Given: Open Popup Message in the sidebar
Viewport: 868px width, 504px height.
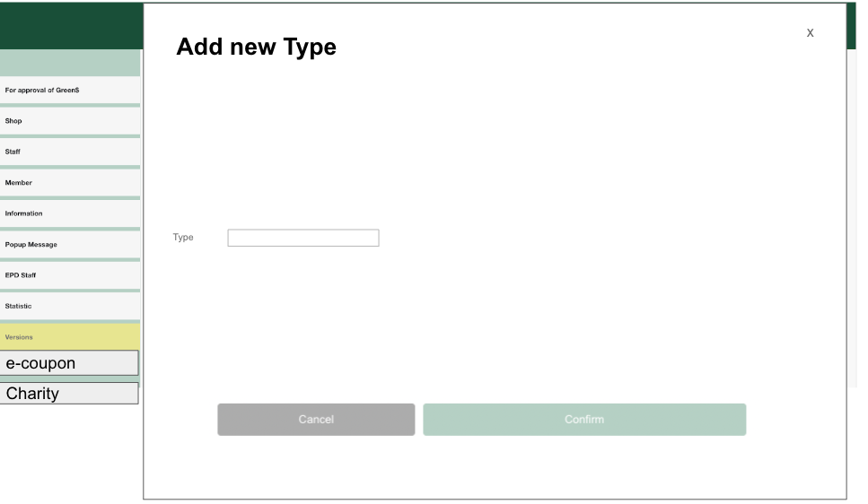Looking at the screenshot, I should pyautogui.click(x=69, y=245).
